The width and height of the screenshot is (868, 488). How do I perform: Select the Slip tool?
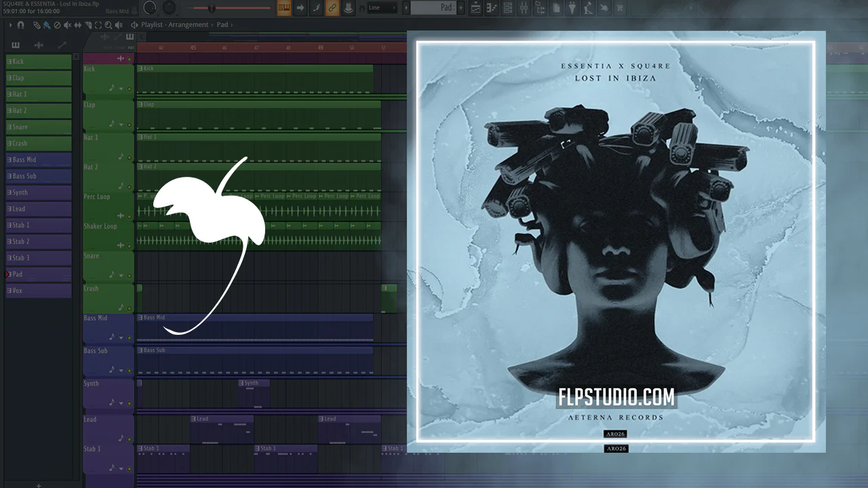click(77, 25)
